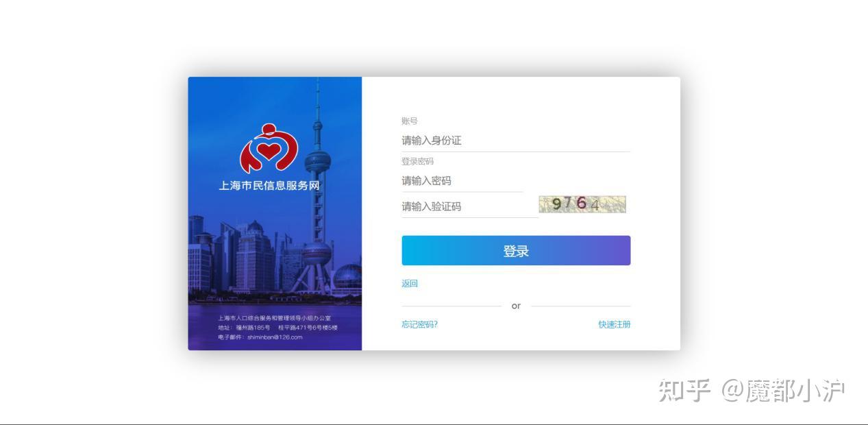Go back via the 返回 link
Screen dimensions: 868x425
tap(410, 284)
